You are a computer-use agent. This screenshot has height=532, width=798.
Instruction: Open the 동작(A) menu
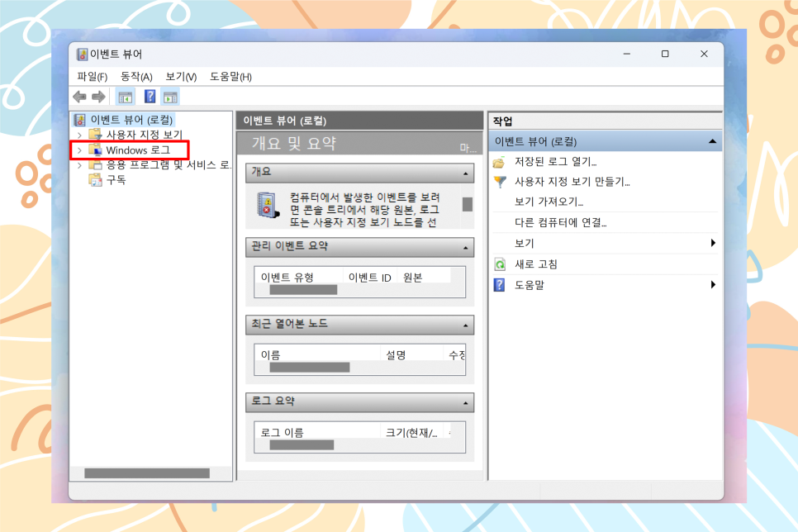click(x=136, y=77)
